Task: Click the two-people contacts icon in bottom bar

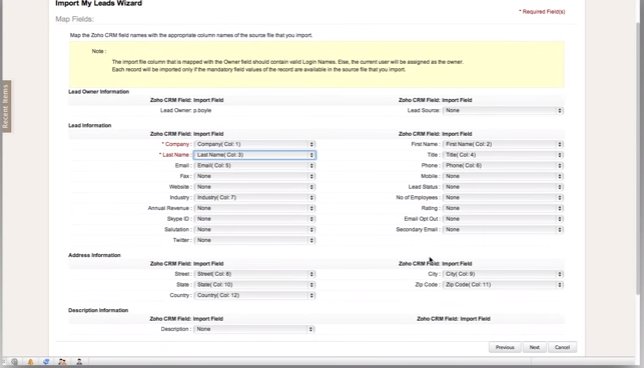Action: coord(62,361)
